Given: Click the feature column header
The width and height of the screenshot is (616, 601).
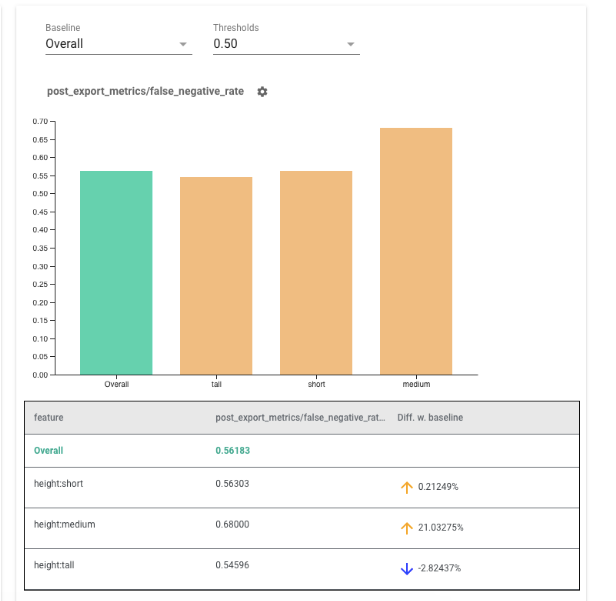Looking at the screenshot, I should tap(49, 418).
